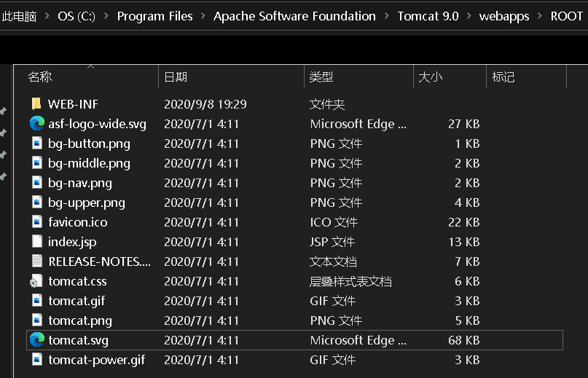Click the 13 KB size of index.jsp
The height and width of the screenshot is (378, 588).
pyautogui.click(x=464, y=242)
